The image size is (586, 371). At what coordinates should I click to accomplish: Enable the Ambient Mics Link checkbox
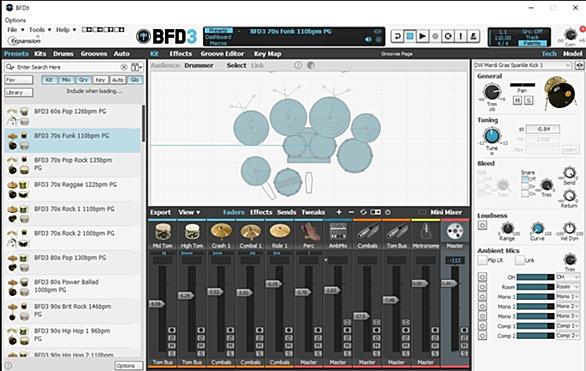519,260
